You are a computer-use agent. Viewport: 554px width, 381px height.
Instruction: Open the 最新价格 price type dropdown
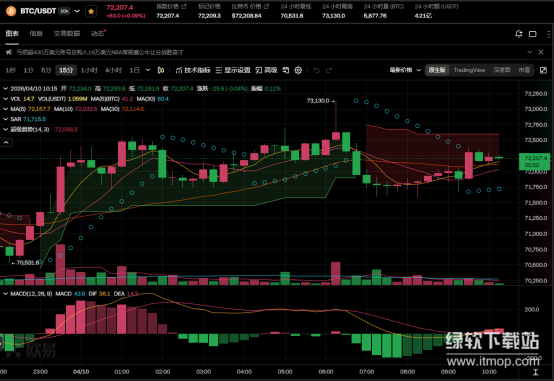tap(405, 70)
